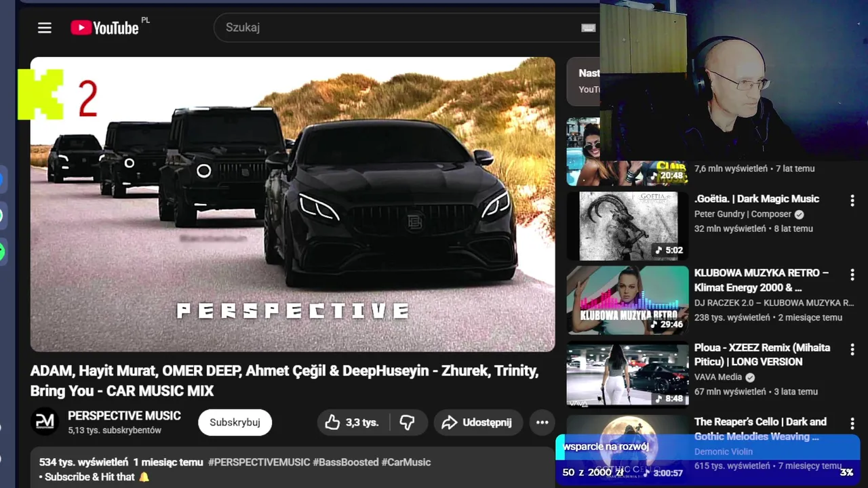Open options menu for Ploua XZEEZ Remix
The image size is (868, 488).
[x=852, y=349]
